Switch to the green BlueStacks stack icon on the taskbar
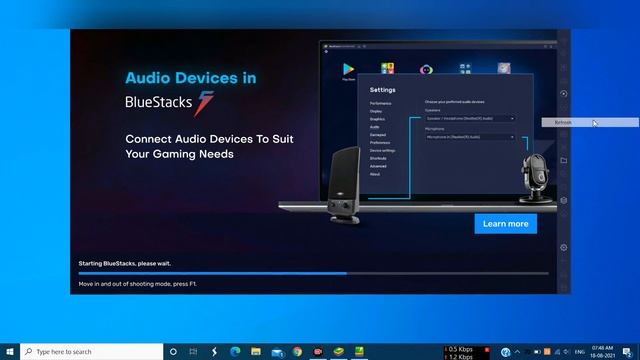 point(338,351)
